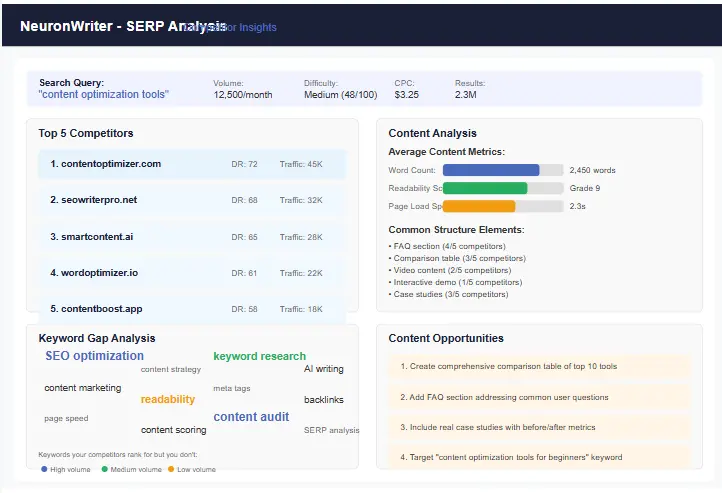Open opportunity 3 about real case studies

[x=539, y=427]
